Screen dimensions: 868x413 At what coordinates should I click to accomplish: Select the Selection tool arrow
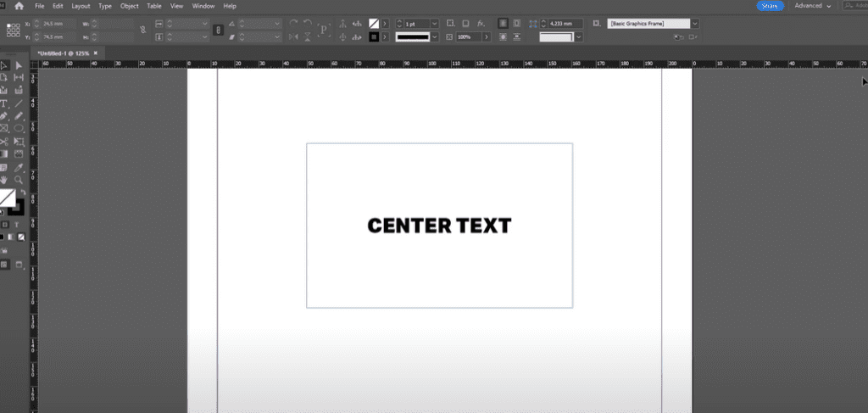[x=4, y=66]
